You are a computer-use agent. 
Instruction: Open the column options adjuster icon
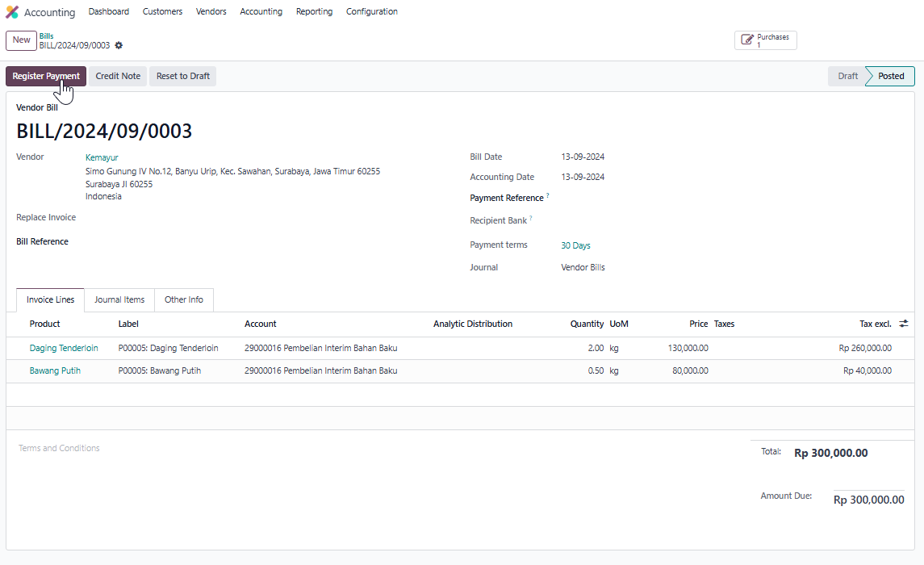click(x=903, y=324)
